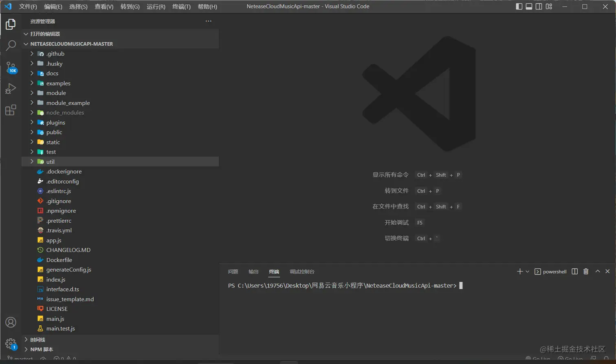Image resolution: width=616 pixels, height=364 pixels.
Task: Open .prettierrc file
Action: point(120,221)
